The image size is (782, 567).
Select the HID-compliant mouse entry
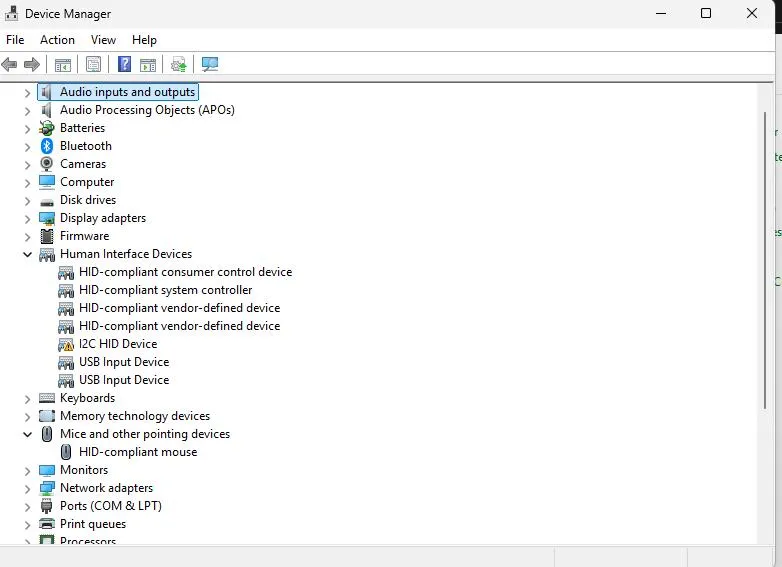coord(138,452)
